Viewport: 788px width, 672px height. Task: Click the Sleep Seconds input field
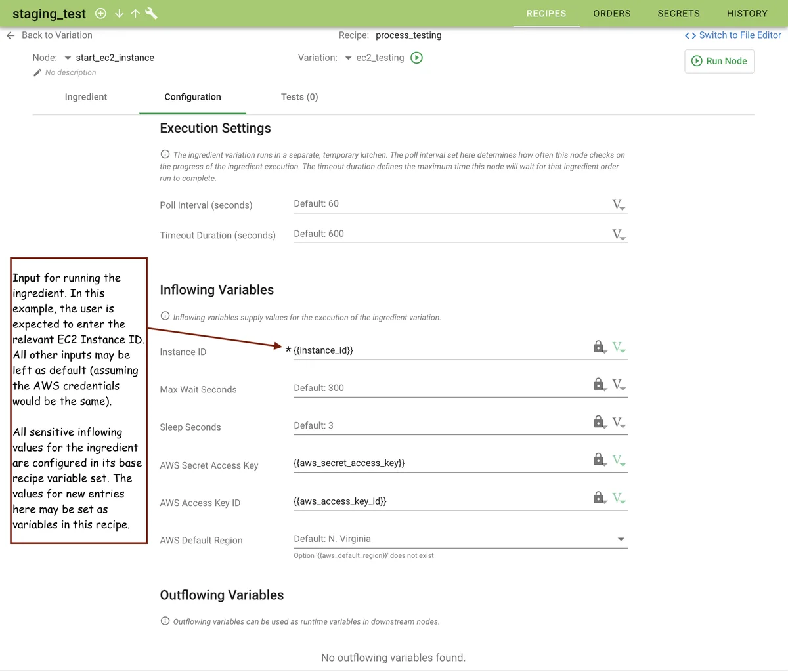click(440, 425)
